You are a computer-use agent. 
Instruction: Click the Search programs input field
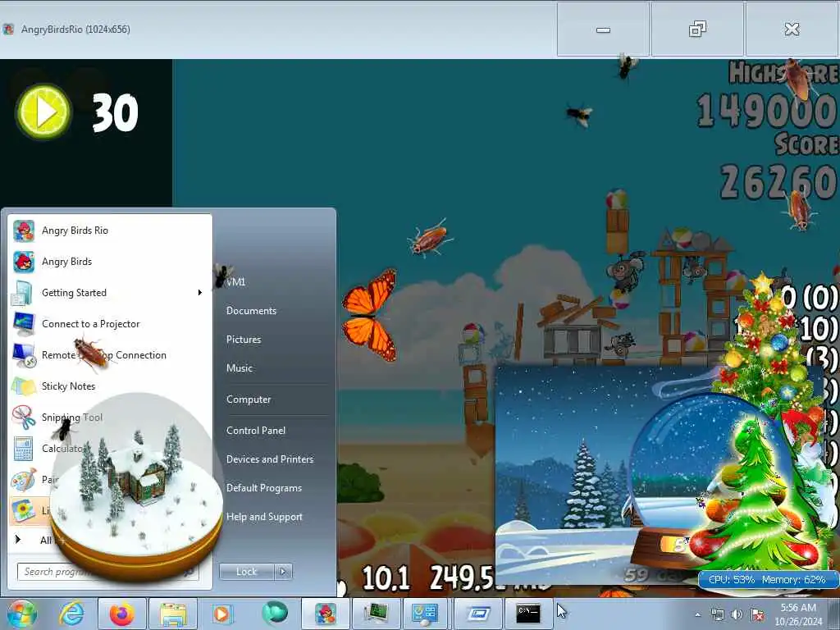(x=107, y=572)
